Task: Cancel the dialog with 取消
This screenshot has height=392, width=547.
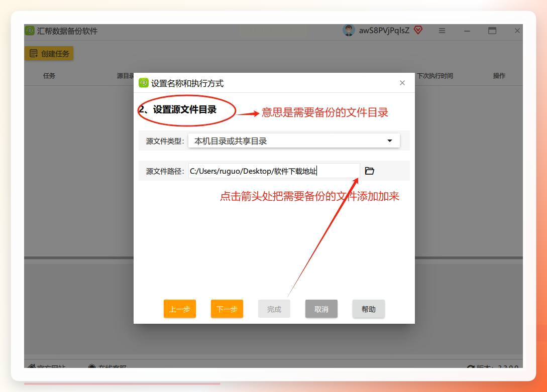Action: (321, 309)
